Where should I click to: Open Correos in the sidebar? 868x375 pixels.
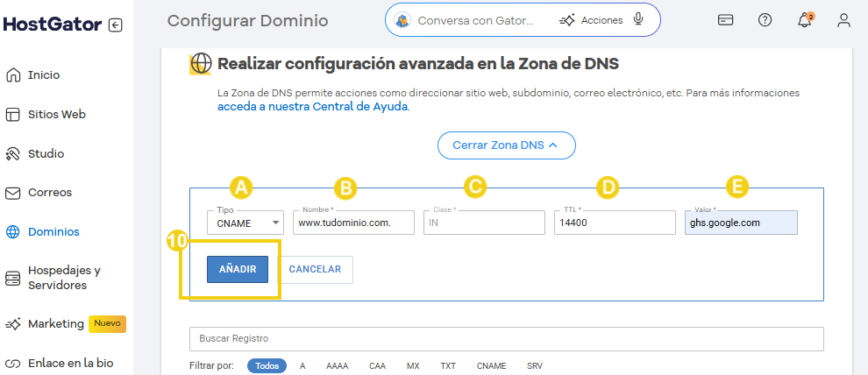coord(49,192)
